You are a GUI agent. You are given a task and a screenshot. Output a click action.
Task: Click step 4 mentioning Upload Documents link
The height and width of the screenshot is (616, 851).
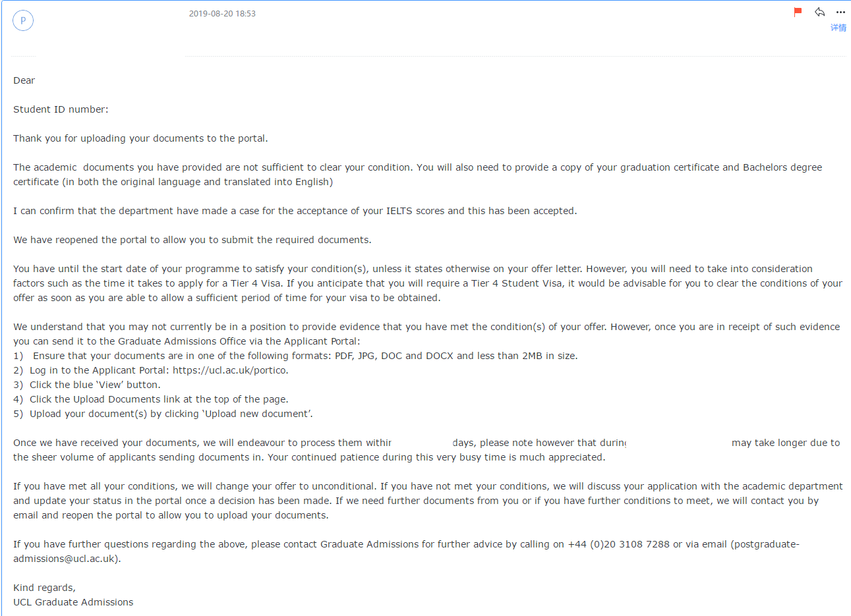(151, 399)
